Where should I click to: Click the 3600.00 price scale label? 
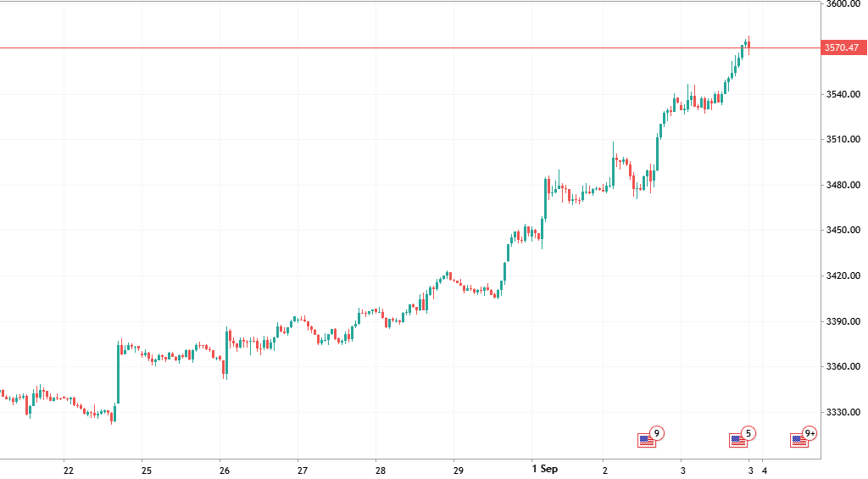pyautogui.click(x=843, y=4)
